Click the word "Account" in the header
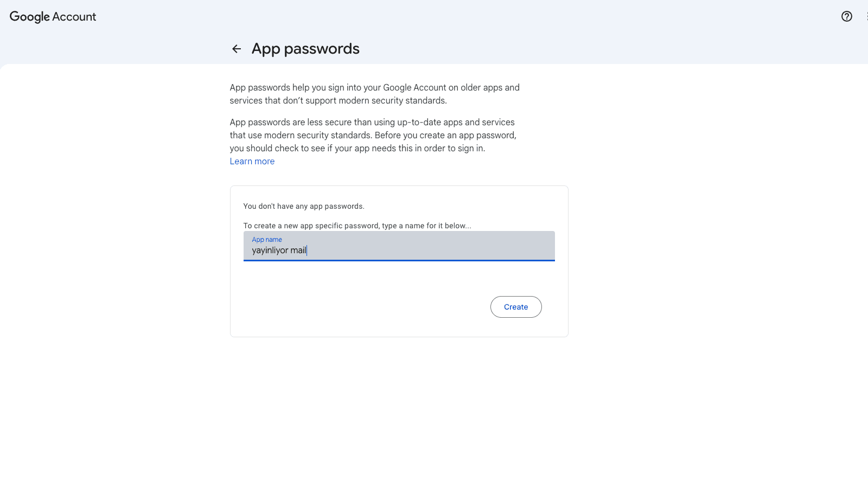 pyautogui.click(x=74, y=17)
